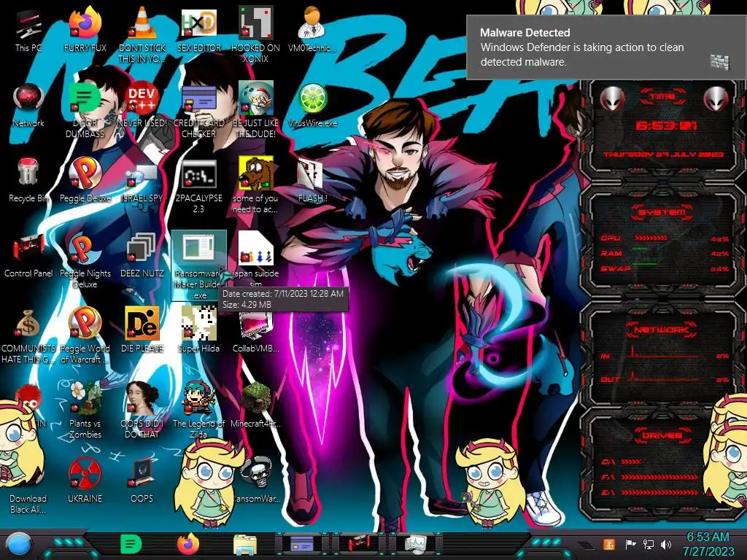Launch the Super Hilda shortcut

click(x=198, y=330)
